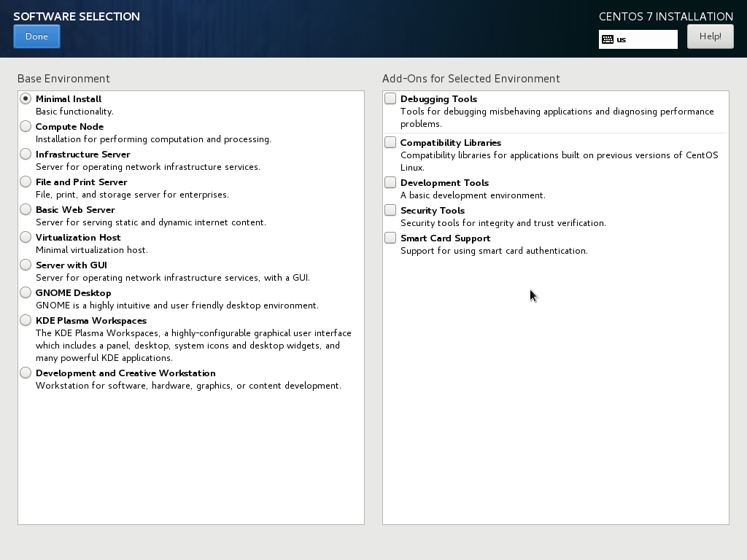Select Basic Web Server radio button
The width and height of the screenshot is (747, 560).
point(26,209)
